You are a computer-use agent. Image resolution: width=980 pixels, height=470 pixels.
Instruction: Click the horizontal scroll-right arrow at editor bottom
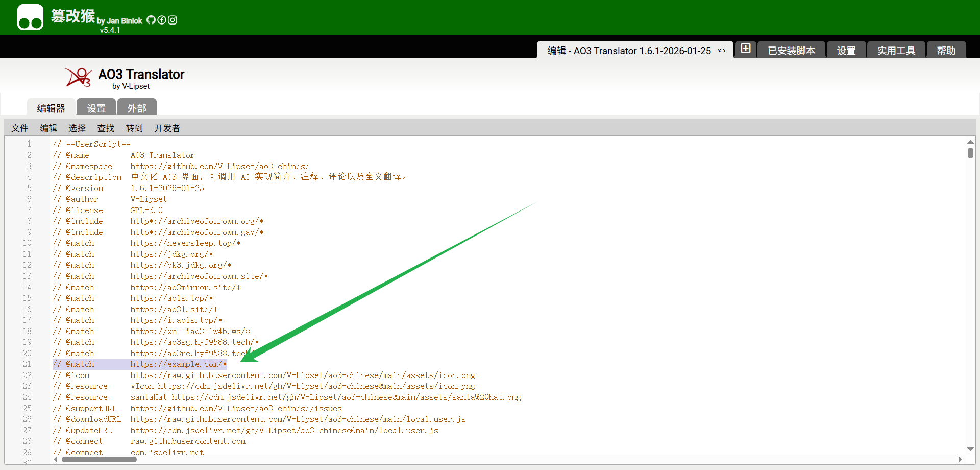pos(960,459)
